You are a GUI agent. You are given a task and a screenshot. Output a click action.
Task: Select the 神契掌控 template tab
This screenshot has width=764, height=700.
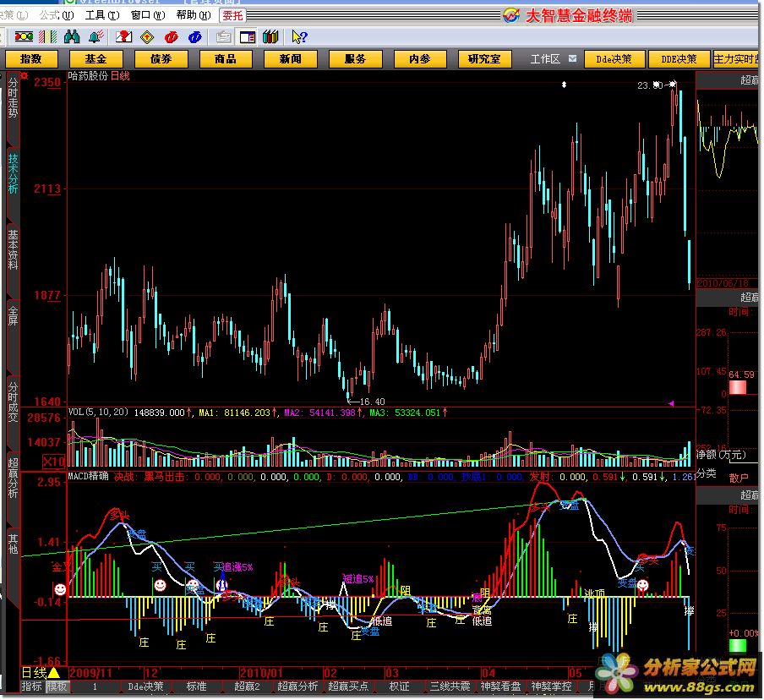(551, 686)
